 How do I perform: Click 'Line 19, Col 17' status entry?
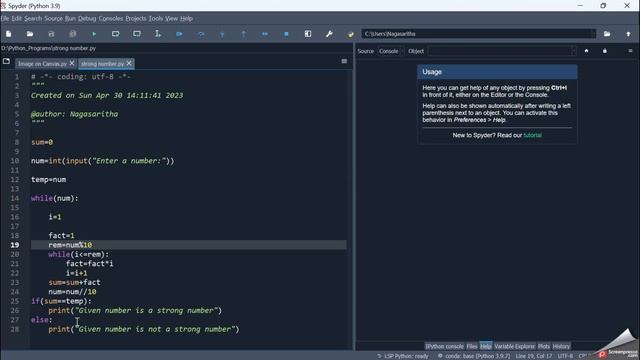point(534,356)
